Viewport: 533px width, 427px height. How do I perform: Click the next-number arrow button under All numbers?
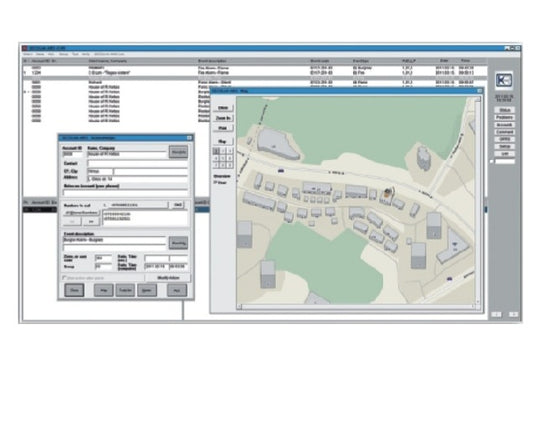(91, 222)
